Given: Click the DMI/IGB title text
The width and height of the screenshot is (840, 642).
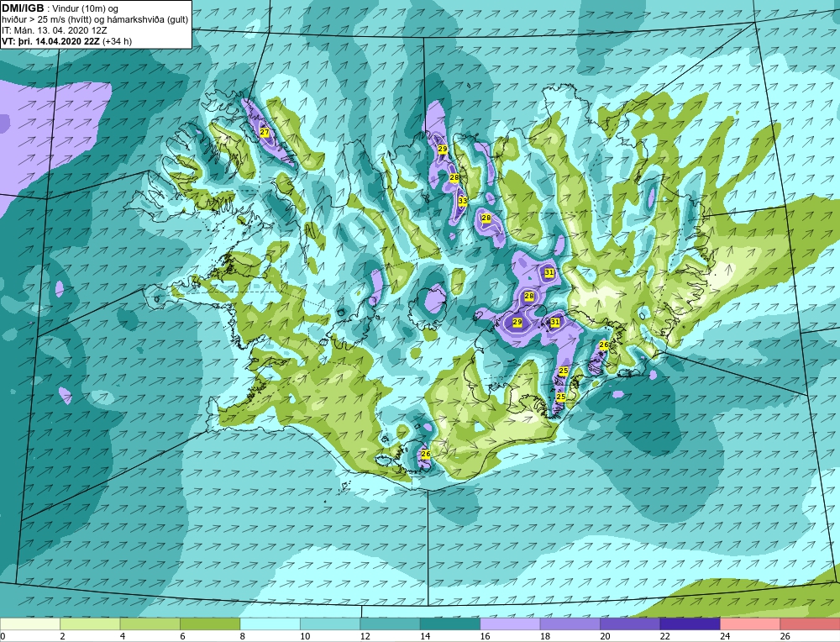Looking at the screenshot, I should click(23, 8).
